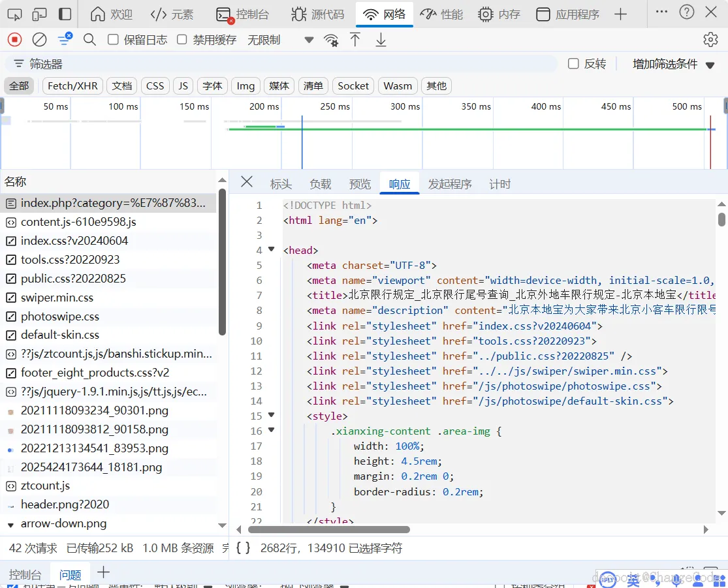Switch to the 标头 tab
Screen dimensions: 728x588
(x=281, y=184)
